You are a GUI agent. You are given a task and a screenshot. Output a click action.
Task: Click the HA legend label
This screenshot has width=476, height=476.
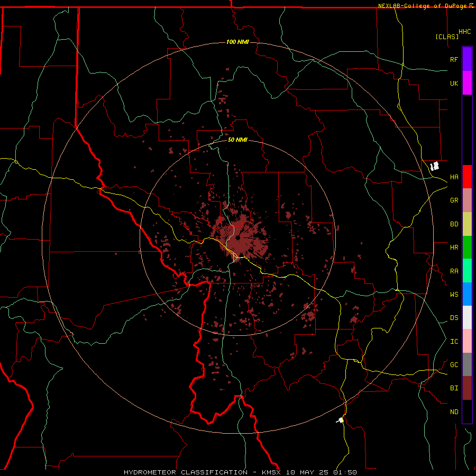(x=454, y=177)
